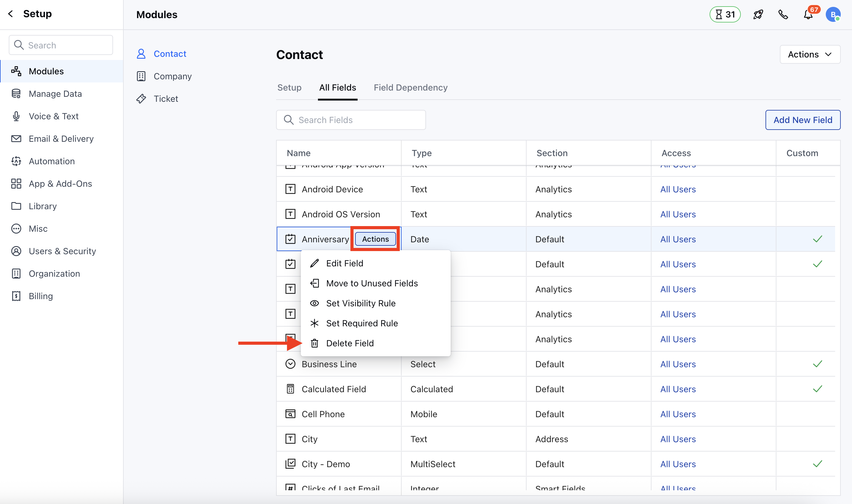
Task: Click the pencil icon for Edit Field
Action: click(x=315, y=263)
